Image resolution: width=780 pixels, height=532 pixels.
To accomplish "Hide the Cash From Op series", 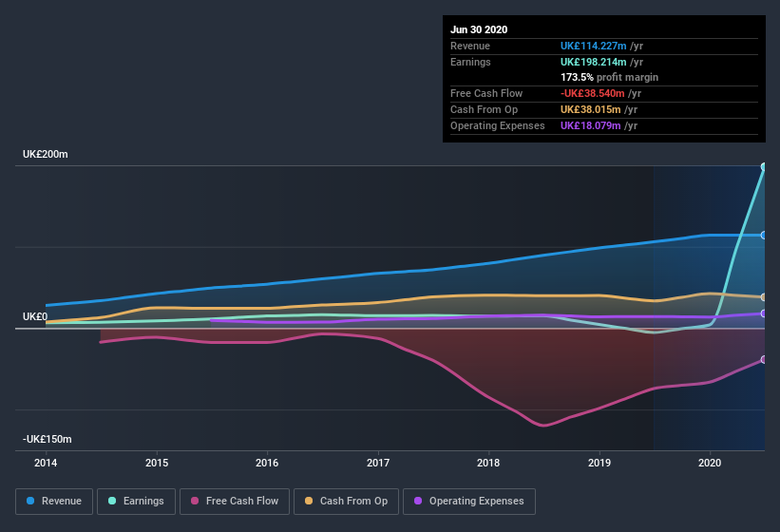I will pos(345,501).
